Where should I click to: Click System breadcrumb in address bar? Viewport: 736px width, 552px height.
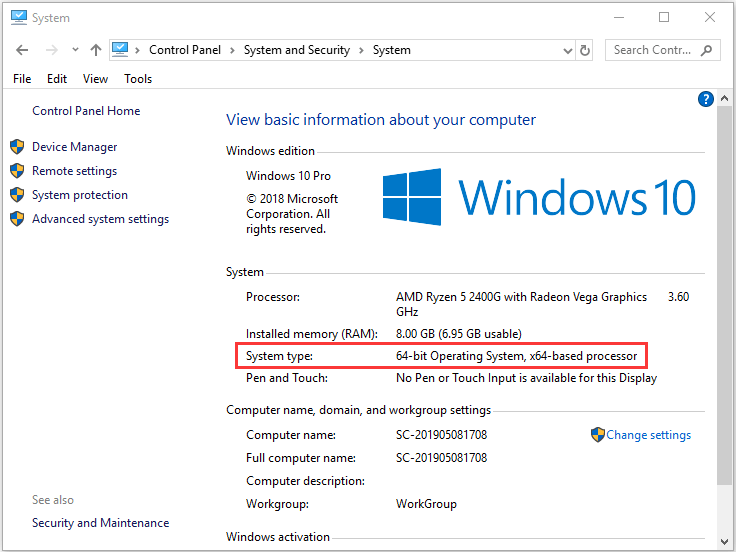(391, 50)
